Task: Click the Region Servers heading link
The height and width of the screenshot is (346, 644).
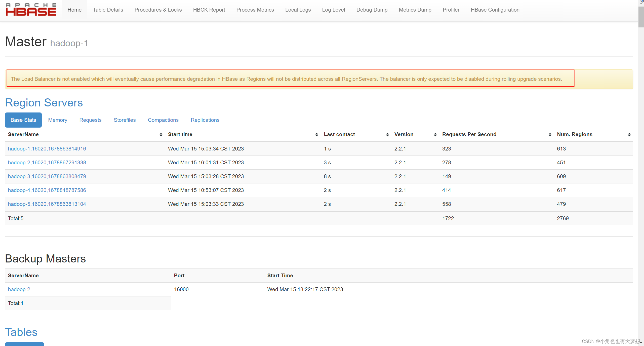Action: pos(44,103)
